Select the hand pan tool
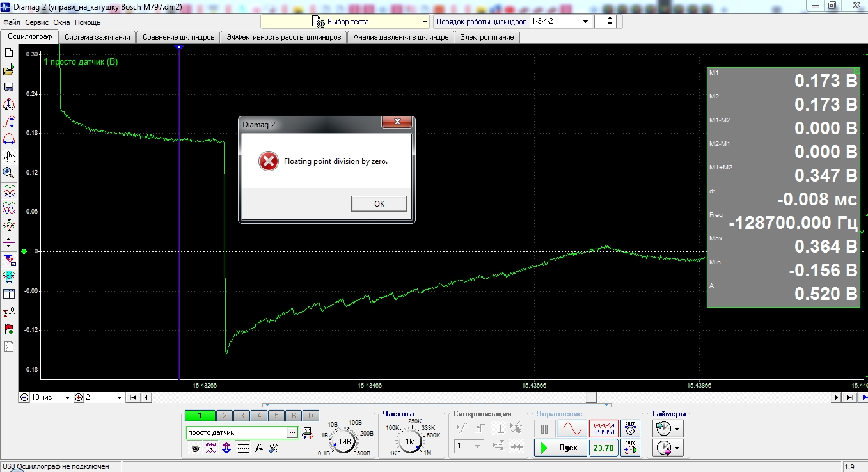The image size is (868, 472). [9, 156]
